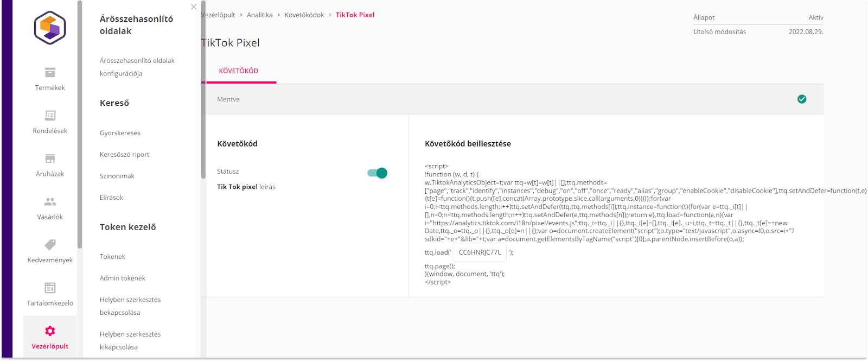
Task: Open Admin tokenek menu item
Action: click(123, 278)
